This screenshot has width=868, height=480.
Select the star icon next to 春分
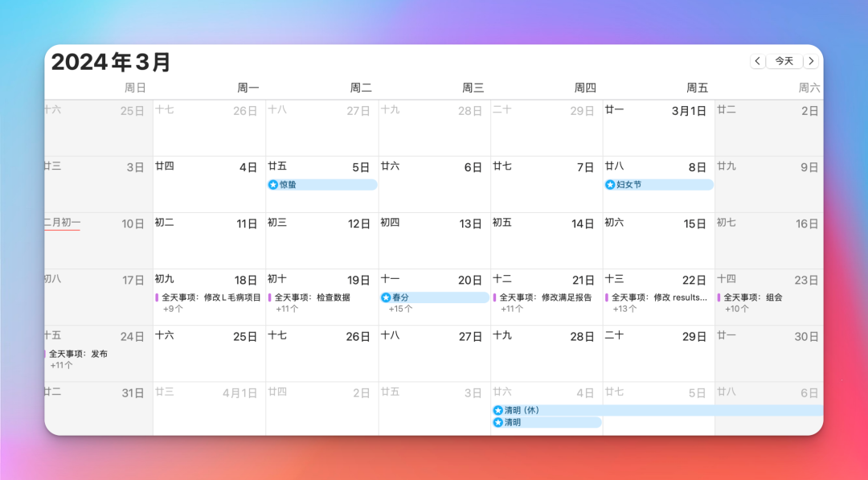[385, 297]
